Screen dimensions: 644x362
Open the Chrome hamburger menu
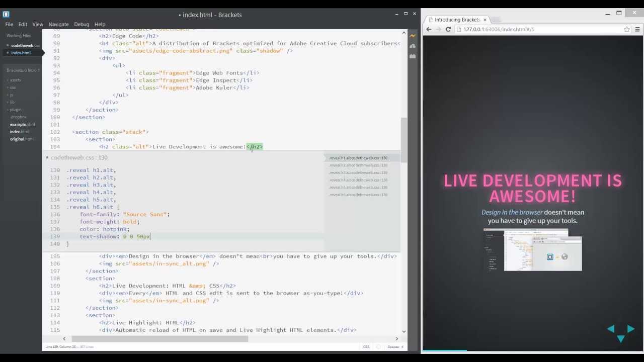[637, 29]
